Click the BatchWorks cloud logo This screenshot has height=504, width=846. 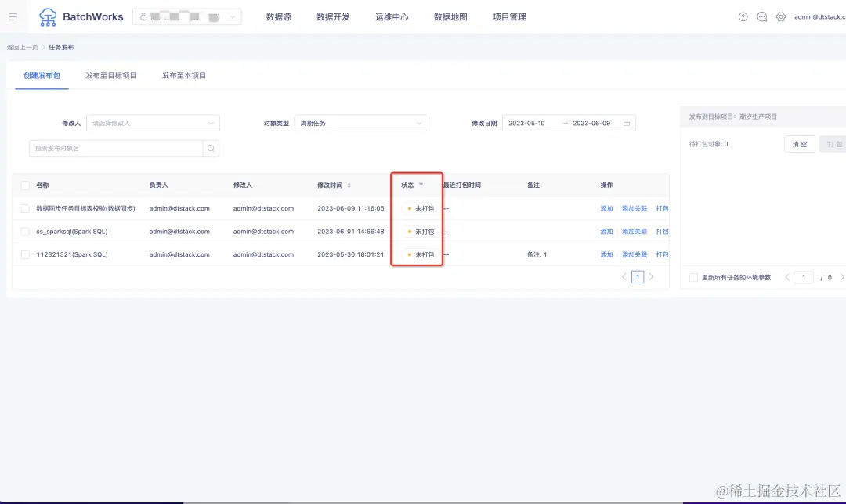[x=48, y=17]
